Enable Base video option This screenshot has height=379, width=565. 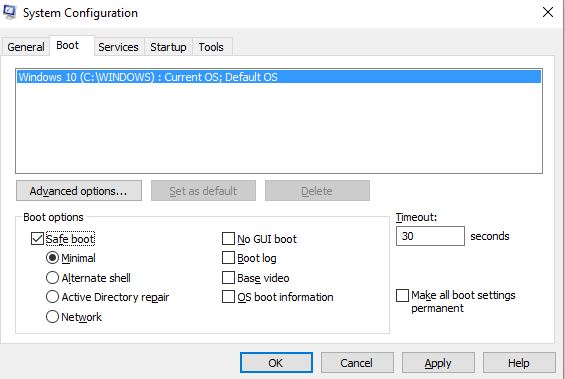coord(228,278)
